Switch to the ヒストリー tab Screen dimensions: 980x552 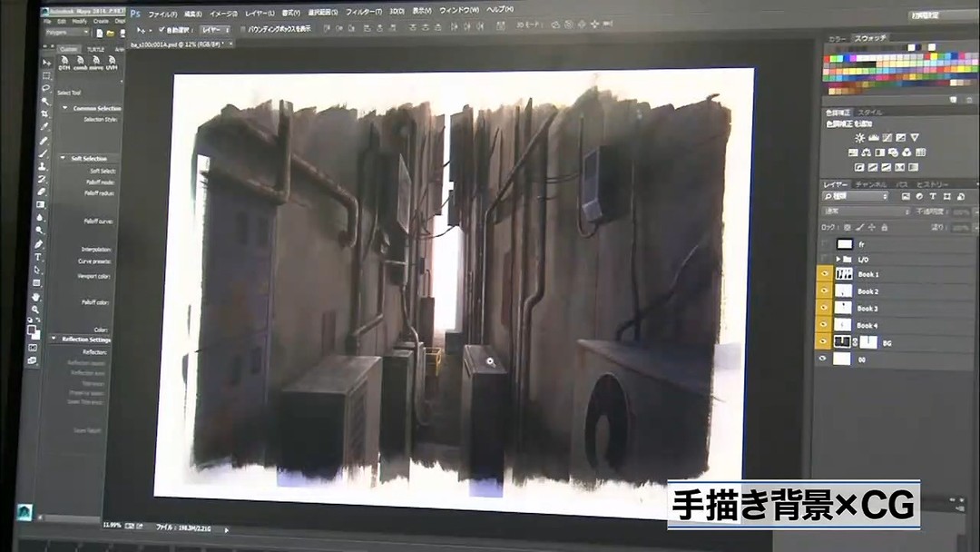pyautogui.click(x=932, y=184)
